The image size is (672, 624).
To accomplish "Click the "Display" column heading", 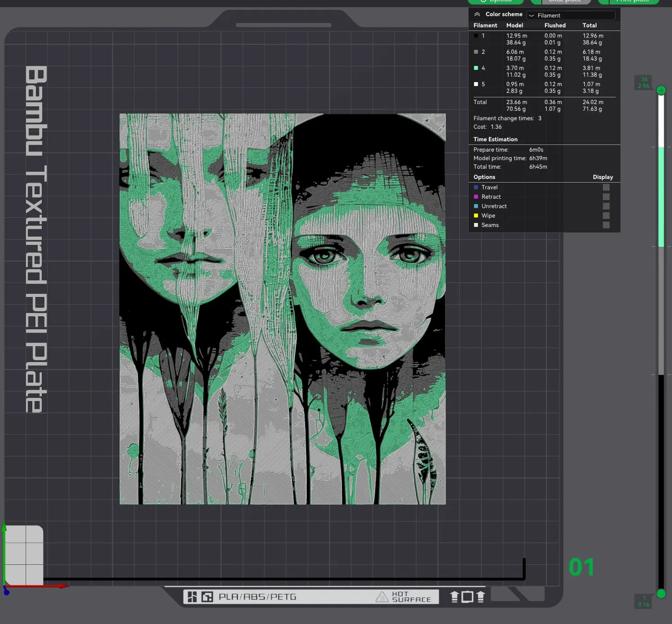I will coord(603,177).
